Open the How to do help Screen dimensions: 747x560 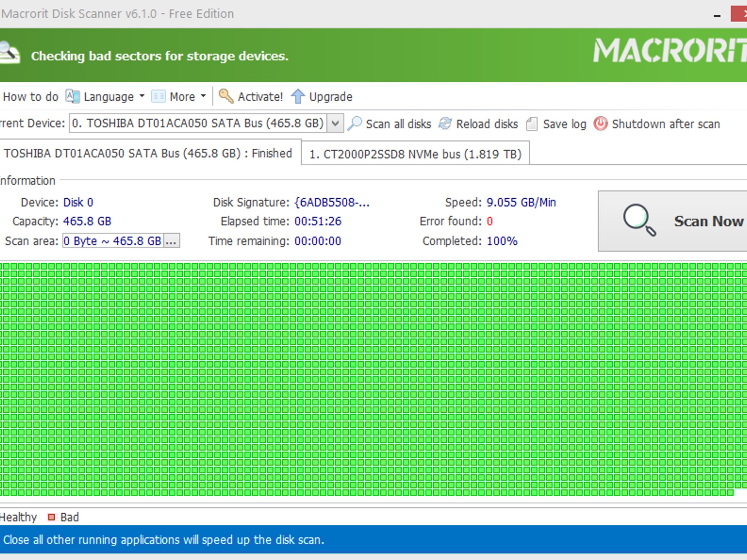30,97
